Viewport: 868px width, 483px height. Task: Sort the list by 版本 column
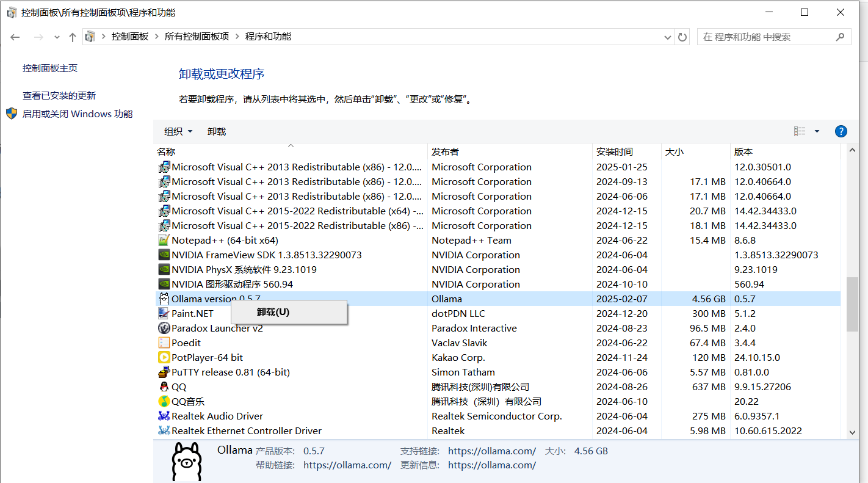[786, 151]
